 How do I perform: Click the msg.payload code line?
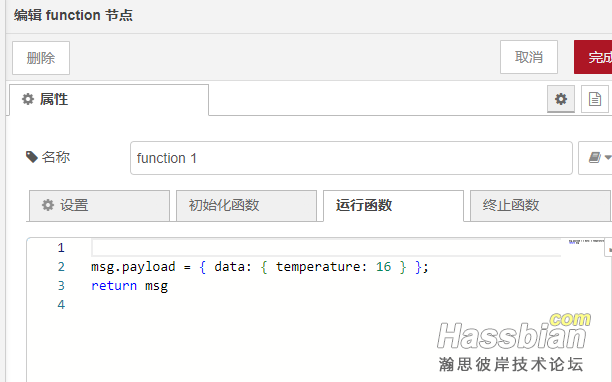pos(260,267)
